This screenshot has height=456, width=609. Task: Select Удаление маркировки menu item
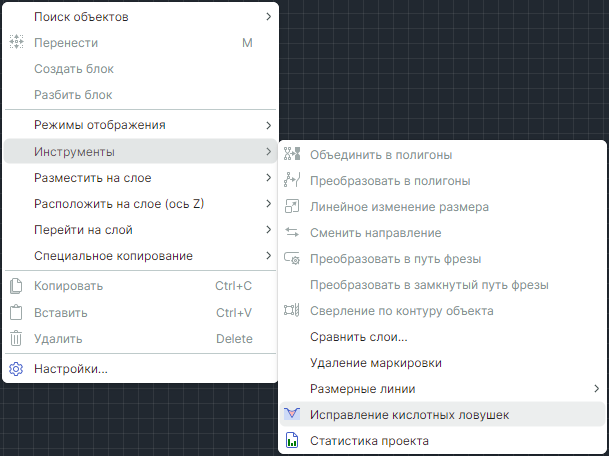pos(375,363)
